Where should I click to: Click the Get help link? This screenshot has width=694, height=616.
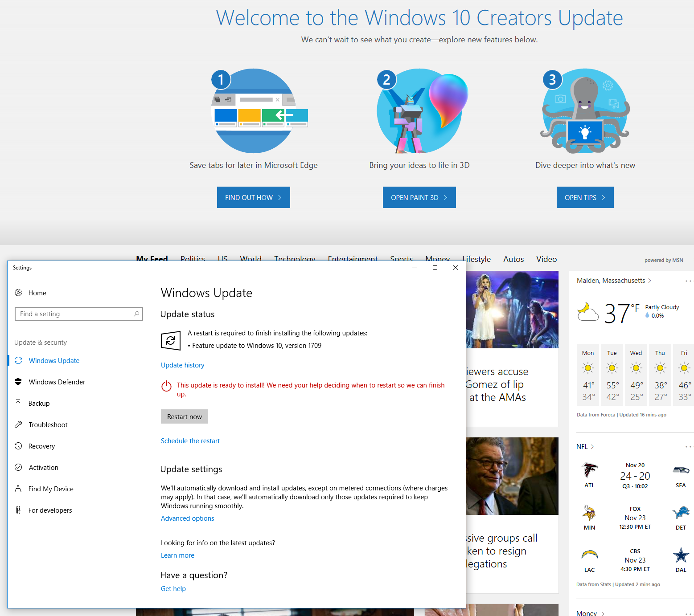point(173,589)
